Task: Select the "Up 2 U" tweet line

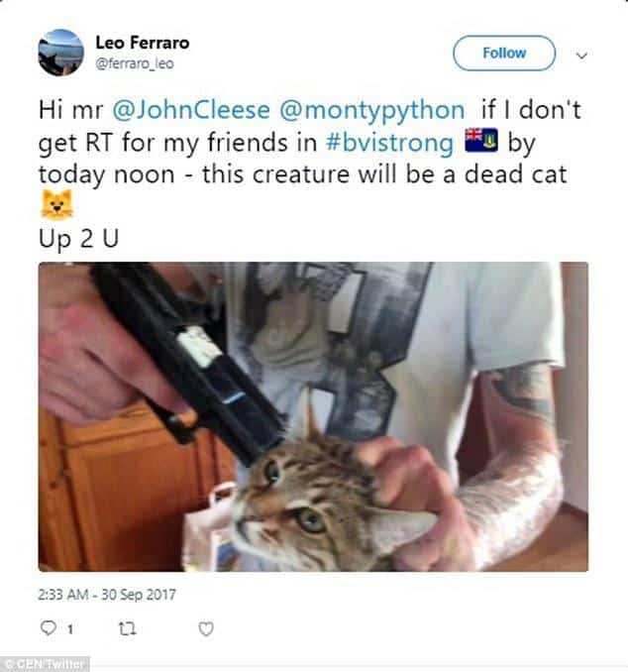Action: point(78,238)
